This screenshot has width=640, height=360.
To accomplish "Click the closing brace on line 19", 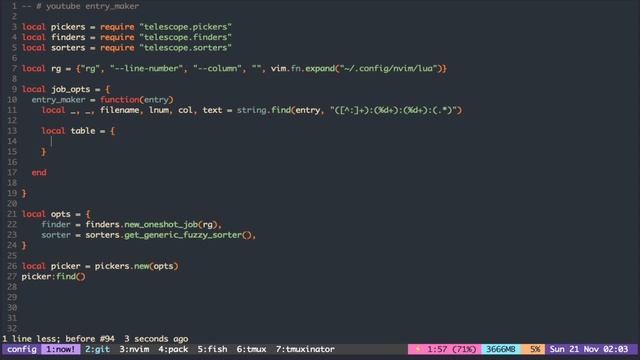I will 24,193.
